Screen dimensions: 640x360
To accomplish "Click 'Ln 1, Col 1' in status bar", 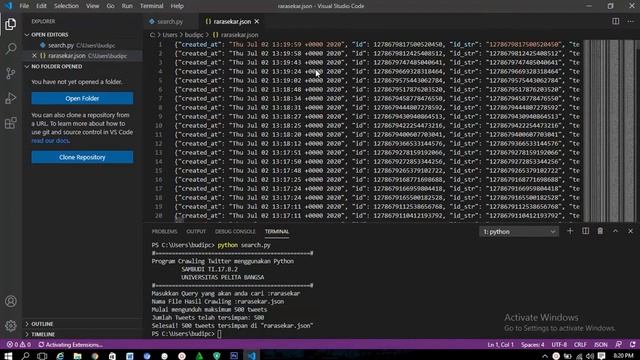I will tap(500, 344).
